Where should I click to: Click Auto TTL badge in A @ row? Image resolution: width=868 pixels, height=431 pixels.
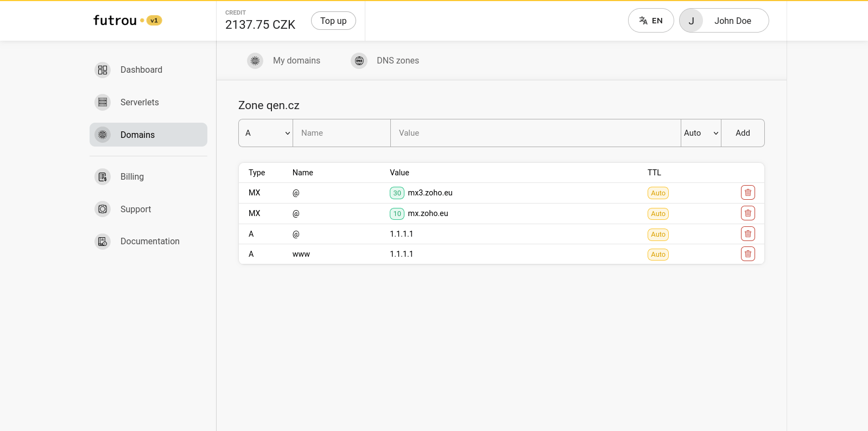(658, 234)
